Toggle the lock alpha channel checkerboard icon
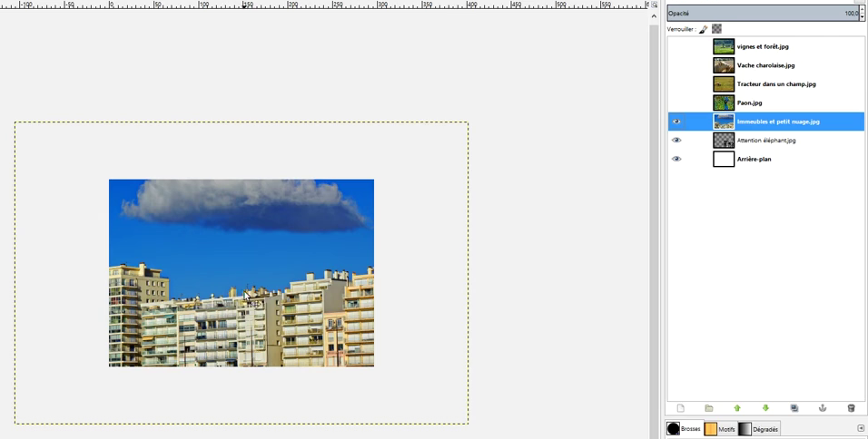 pyautogui.click(x=716, y=29)
